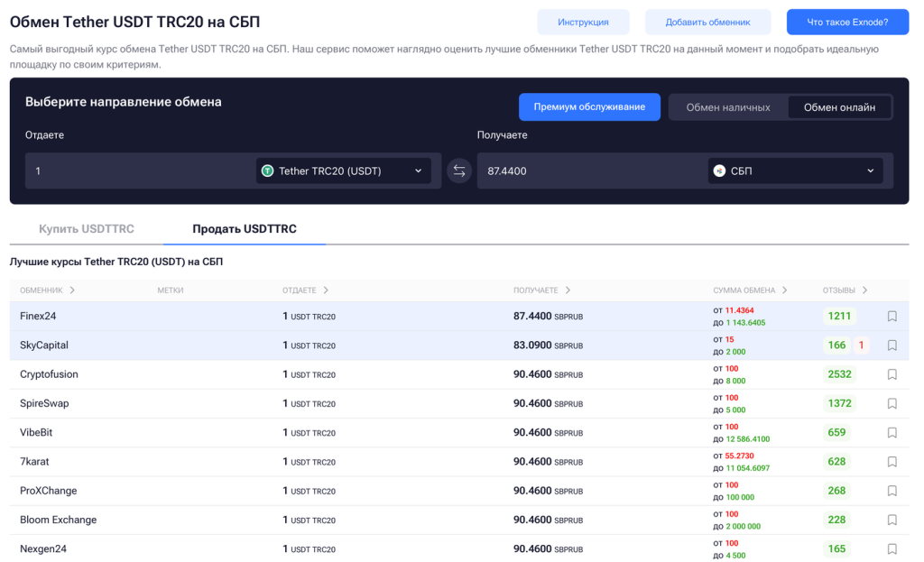
Task: Open the SpireSwap exchanger link
Action: click(44, 403)
